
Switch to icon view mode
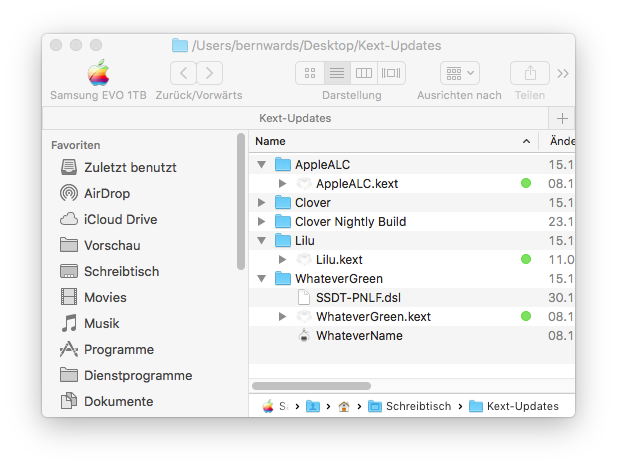click(x=310, y=73)
